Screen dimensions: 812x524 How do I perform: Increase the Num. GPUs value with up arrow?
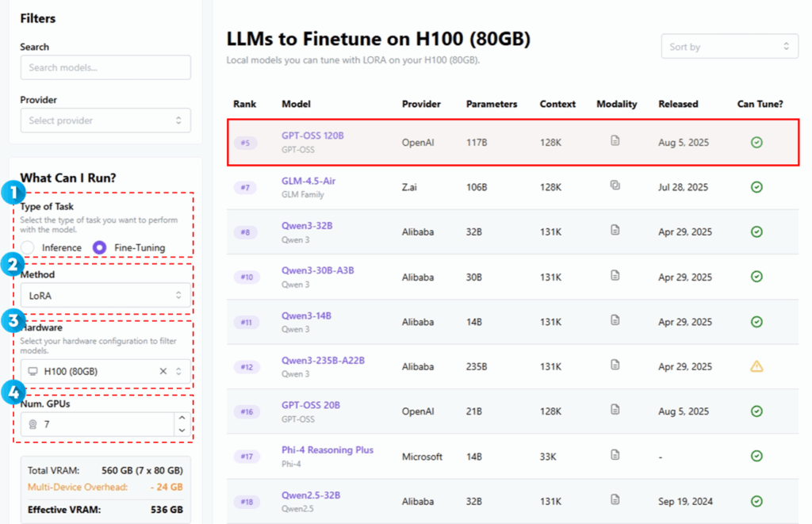click(182, 418)
